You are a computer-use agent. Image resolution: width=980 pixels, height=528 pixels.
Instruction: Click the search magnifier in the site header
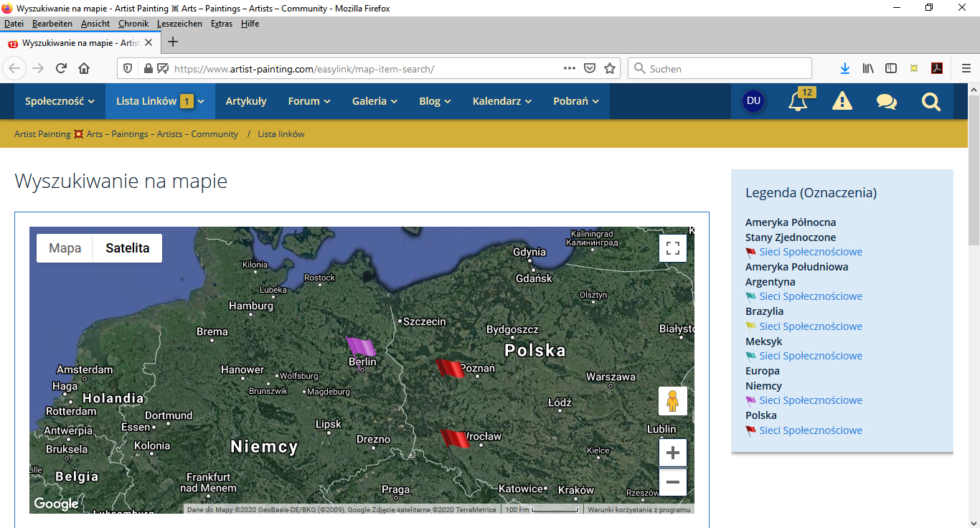[930, 102]
